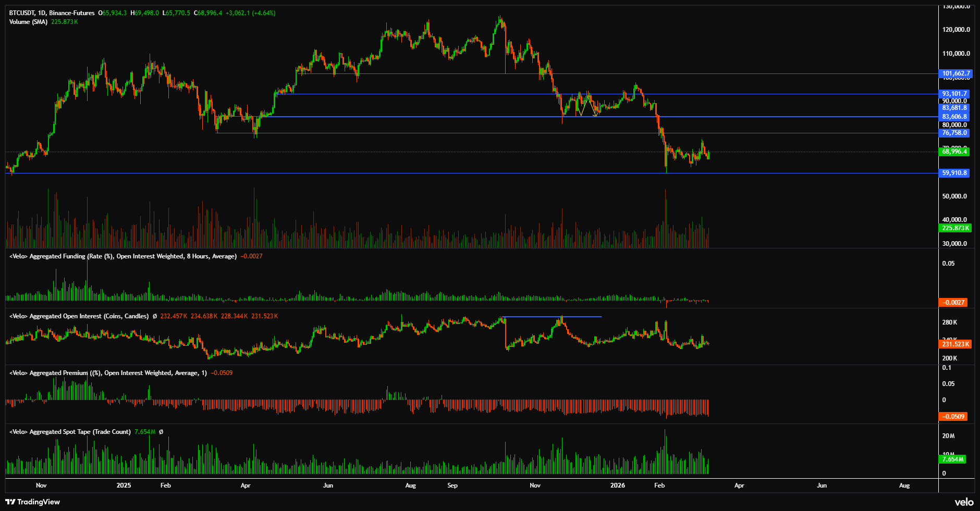980x511 pixels.
Task: Select the Velo Aggregated Spot Tape indicator title
Action: (70, 432)
